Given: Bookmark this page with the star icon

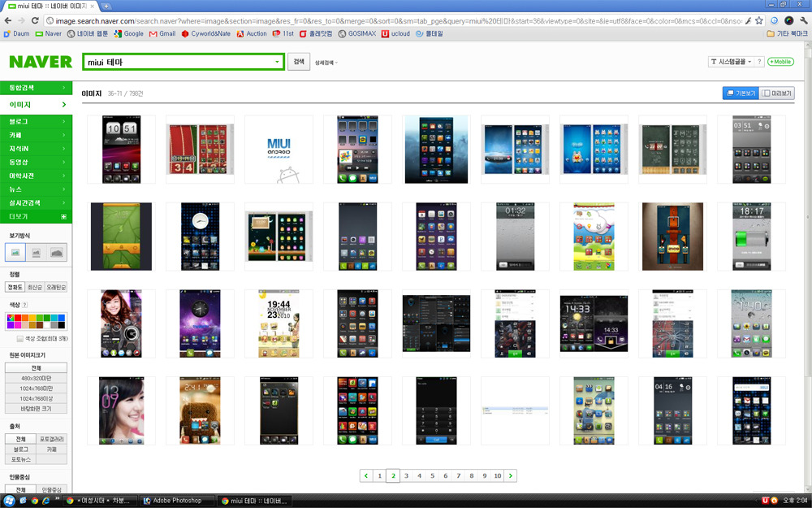Looking at the screenshot, I should point(759,21).
